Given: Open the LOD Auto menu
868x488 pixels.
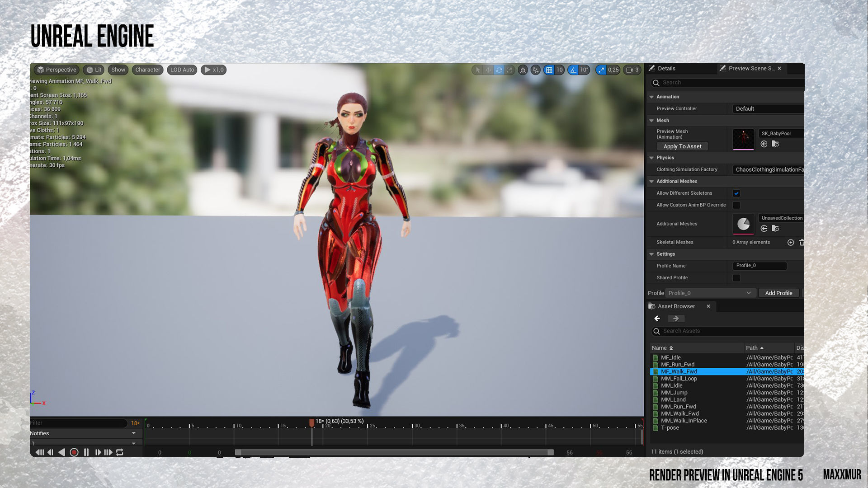Looking at the screenshot, I should (x=182, y=70).
